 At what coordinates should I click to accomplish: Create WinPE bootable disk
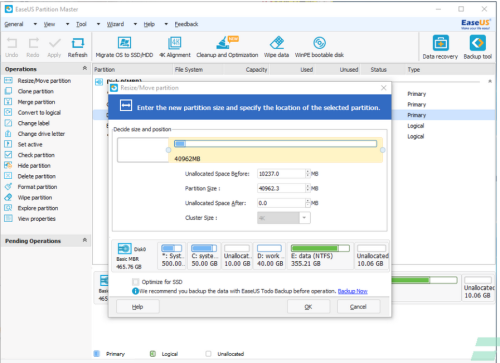319,47
